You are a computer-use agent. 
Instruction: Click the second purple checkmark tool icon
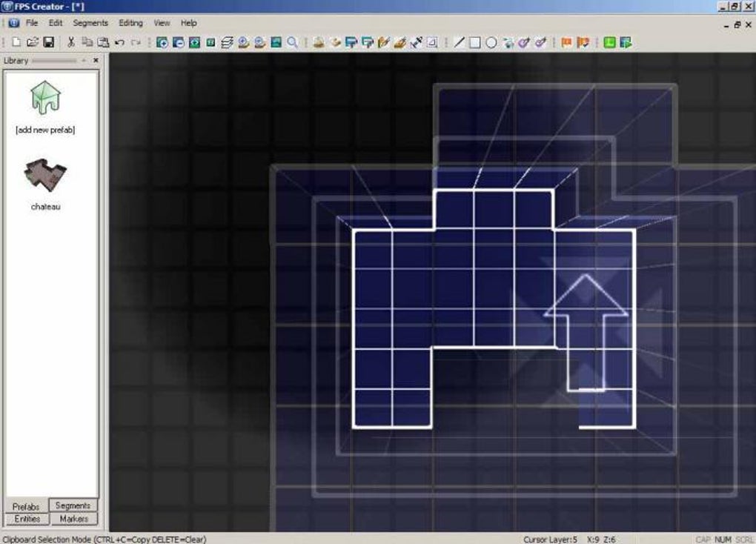click(540, 42)
